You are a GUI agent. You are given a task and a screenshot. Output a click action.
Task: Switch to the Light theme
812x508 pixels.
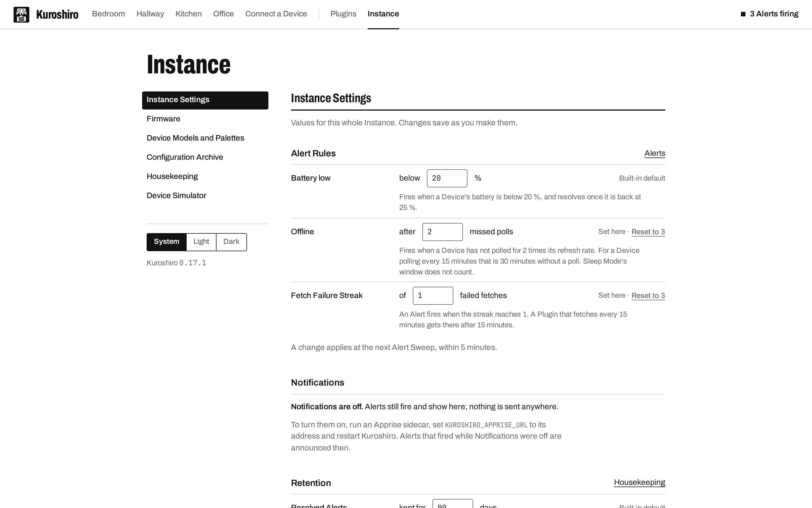[x=201, y=242]
